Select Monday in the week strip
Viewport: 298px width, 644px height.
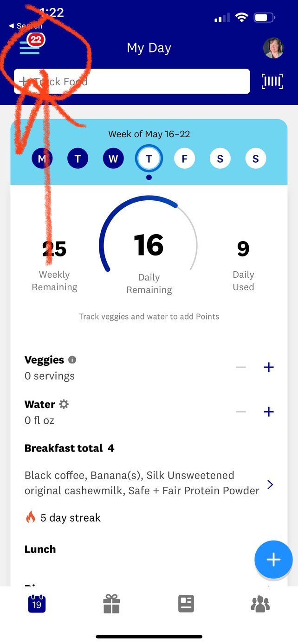42,158
